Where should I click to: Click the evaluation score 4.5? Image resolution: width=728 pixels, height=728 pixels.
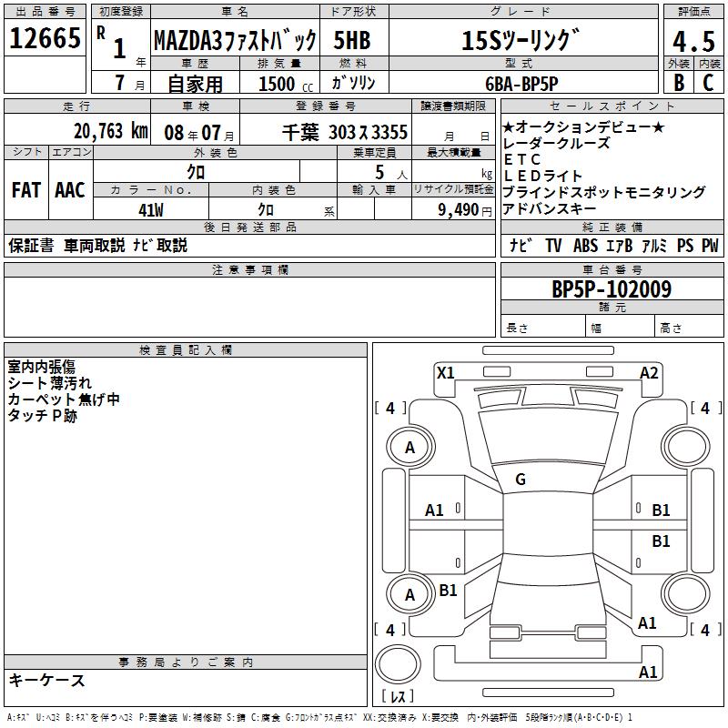pyautogui.click(x=693, y=41)
